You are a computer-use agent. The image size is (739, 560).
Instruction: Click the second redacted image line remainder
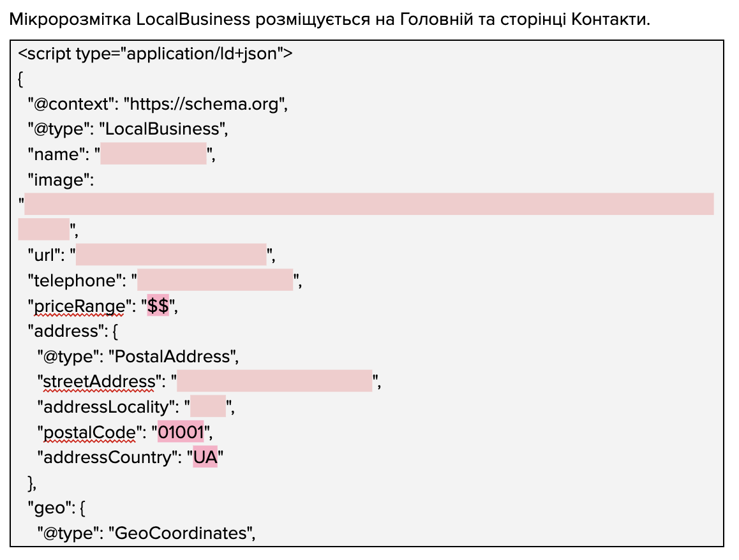(x=44, y=229)
